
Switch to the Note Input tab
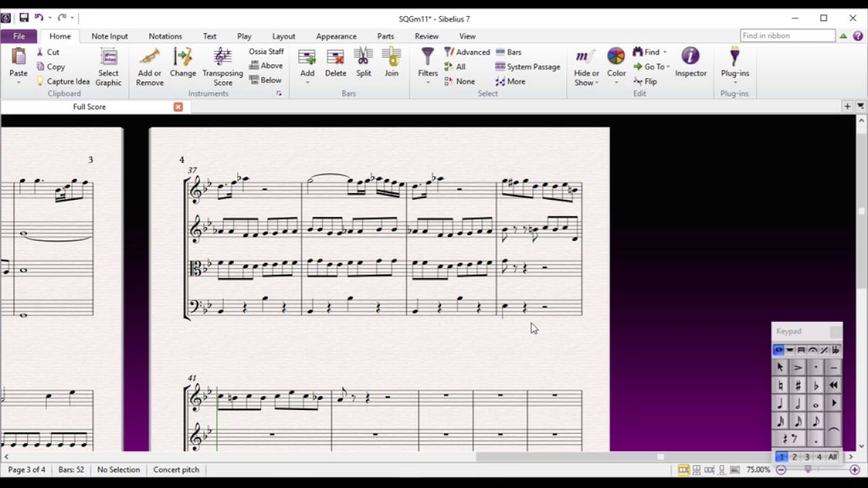(x=109, y=36)
